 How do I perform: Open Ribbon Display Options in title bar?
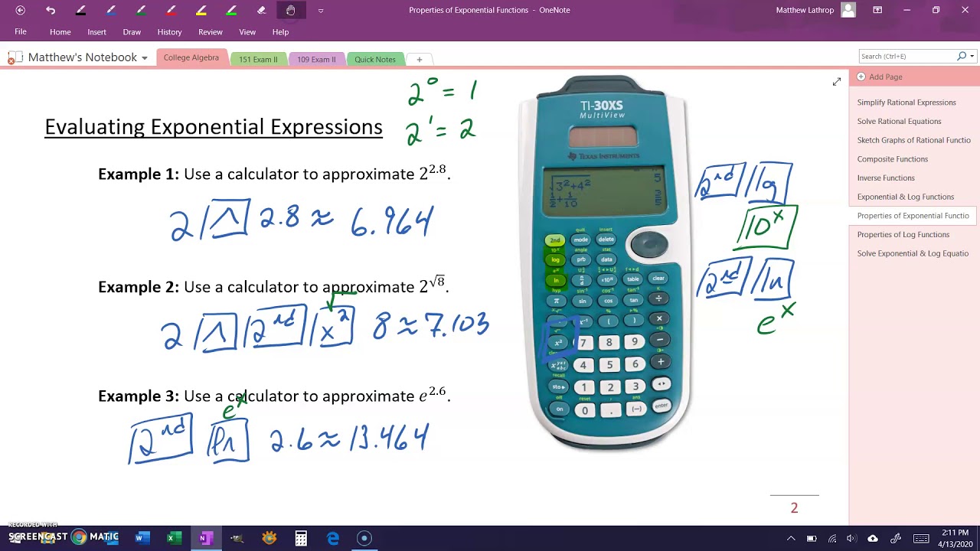coord(877,10)
